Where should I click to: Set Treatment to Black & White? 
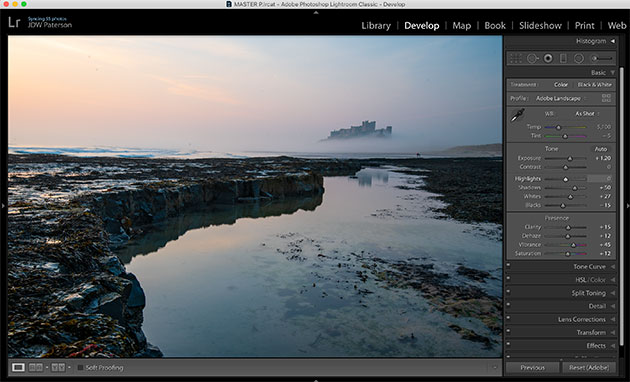[594, 85]
